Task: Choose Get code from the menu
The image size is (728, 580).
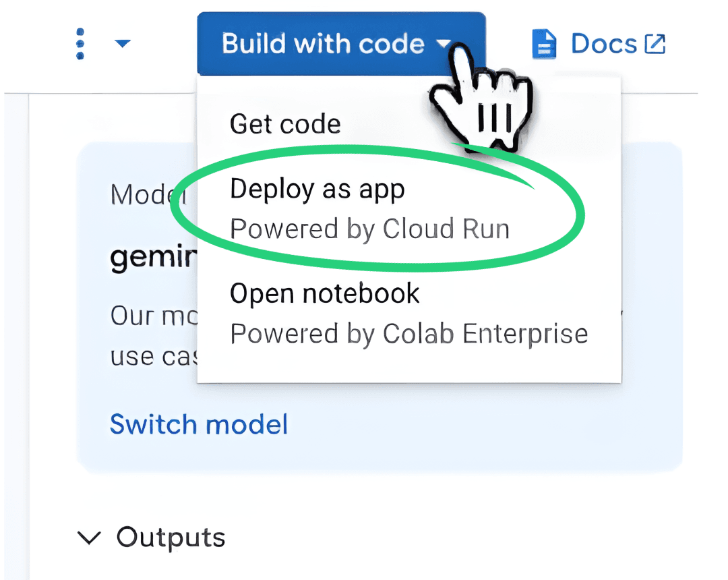Action: tap(286, 124)
